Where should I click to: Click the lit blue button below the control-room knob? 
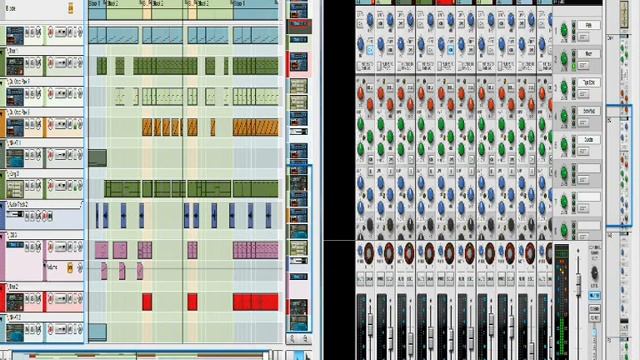tap(594, 295)
